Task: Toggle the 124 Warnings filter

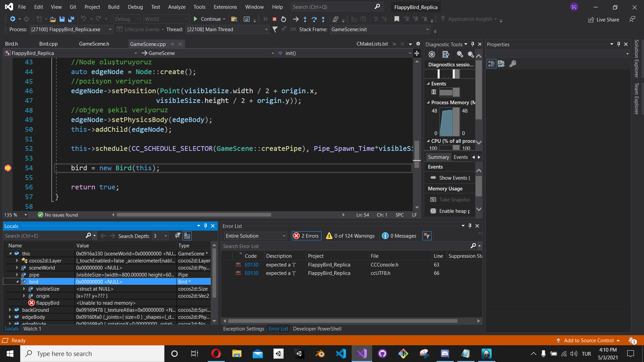Action: point(350,236)
